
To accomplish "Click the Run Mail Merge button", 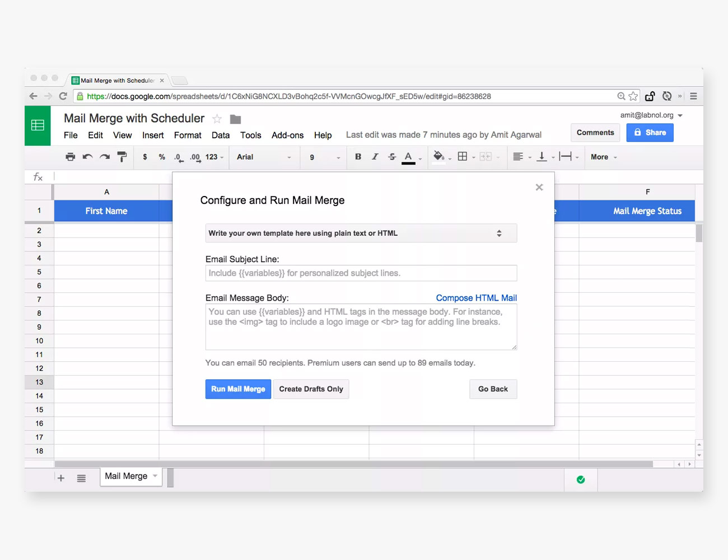I will pyautogui.click(x=238, y=389).
